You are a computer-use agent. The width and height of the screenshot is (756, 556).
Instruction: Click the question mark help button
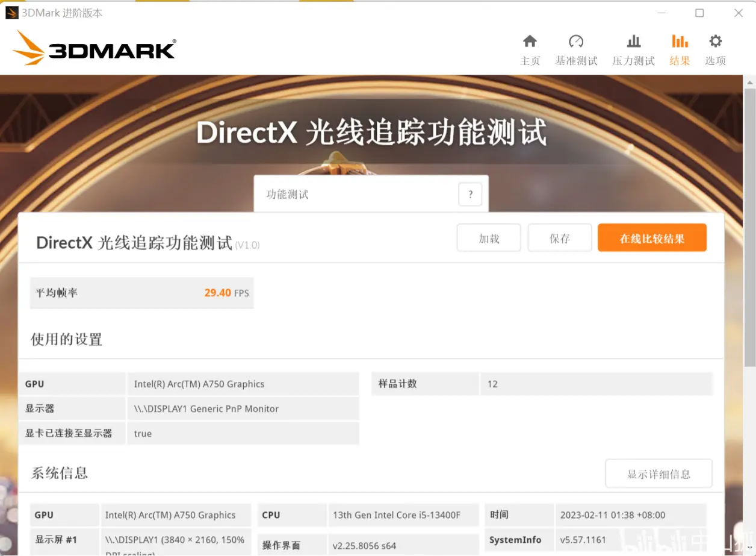pos(470,195)
